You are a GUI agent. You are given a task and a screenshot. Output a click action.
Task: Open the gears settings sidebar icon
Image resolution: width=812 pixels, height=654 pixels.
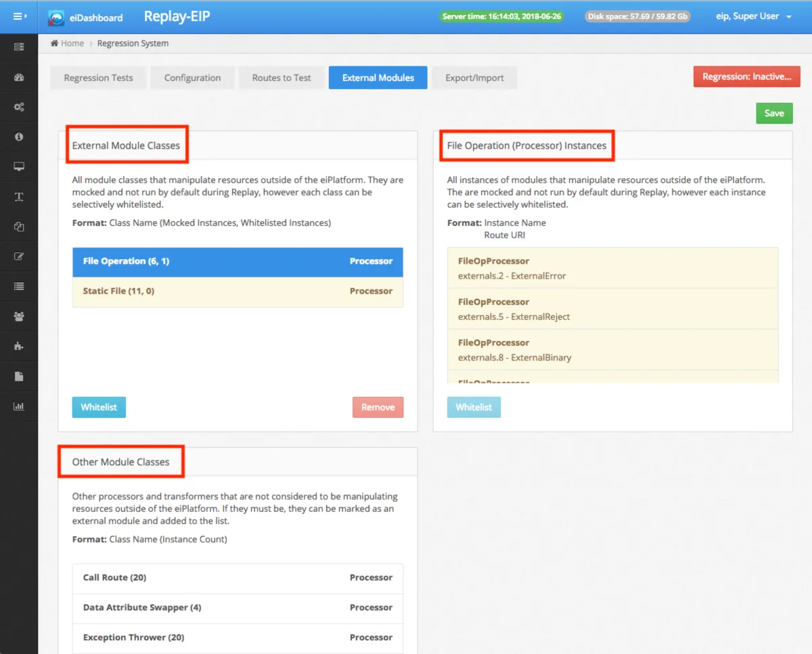19,107
